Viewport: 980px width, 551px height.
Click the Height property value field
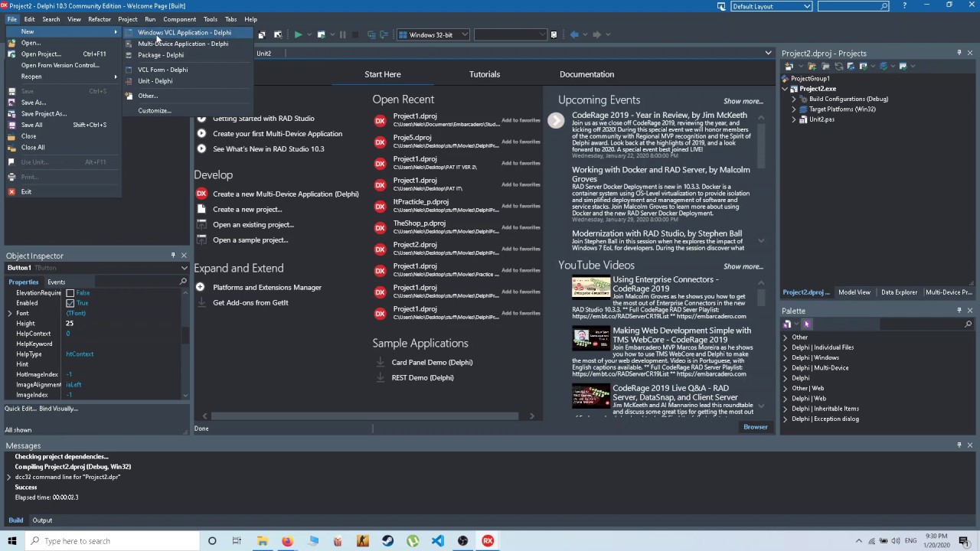pos(122,324)
